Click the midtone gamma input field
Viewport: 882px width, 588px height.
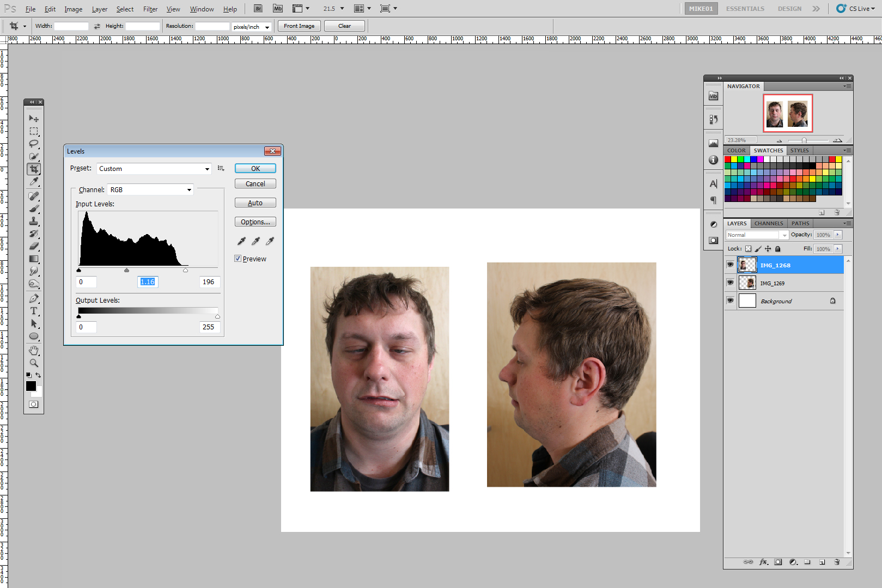tap(148, 281)
